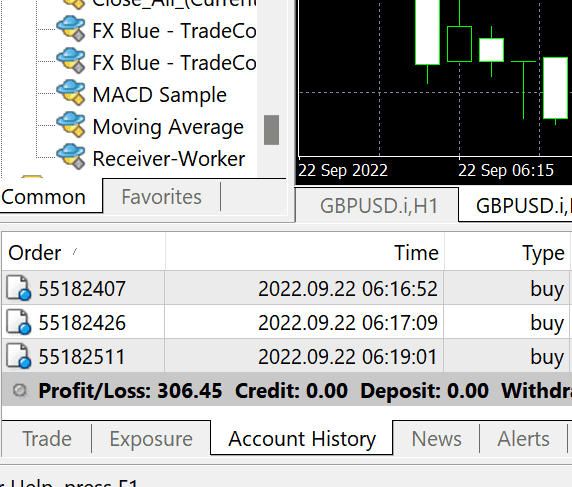Click the 22 Sep 2022 chart date label
572x487 pixels.
click(343, 170)
